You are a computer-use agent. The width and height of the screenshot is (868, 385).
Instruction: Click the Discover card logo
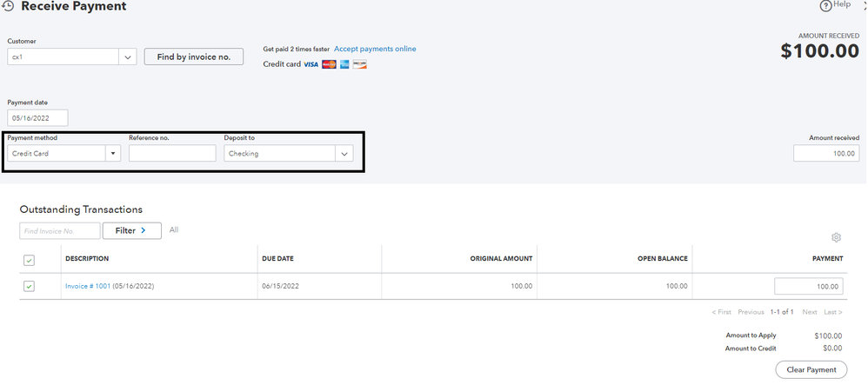tap(360, 64)
